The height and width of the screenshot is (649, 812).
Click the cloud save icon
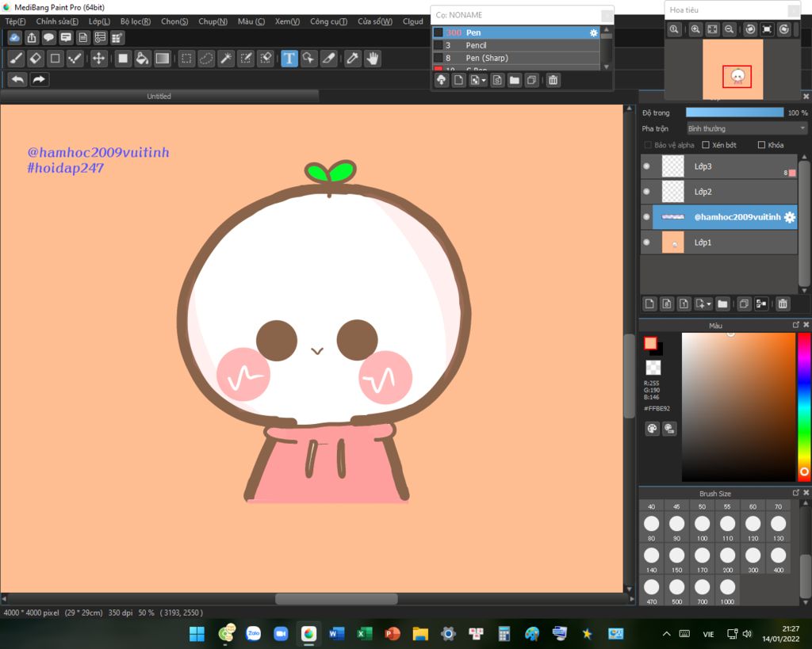pos(14,37)
